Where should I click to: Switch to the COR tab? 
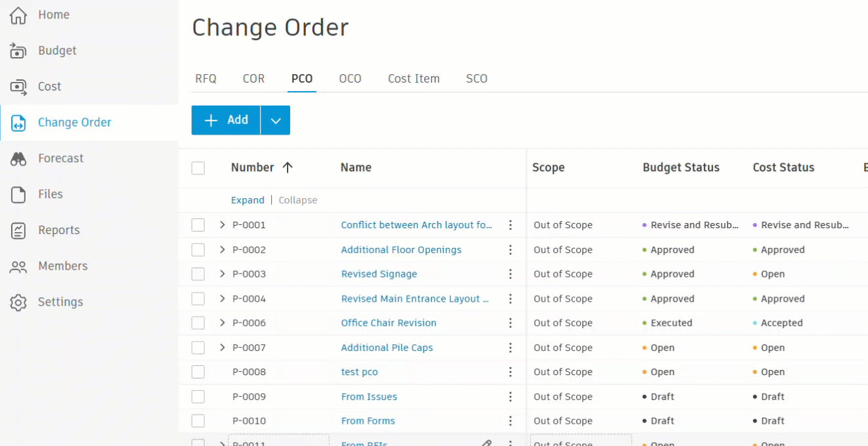253,78
